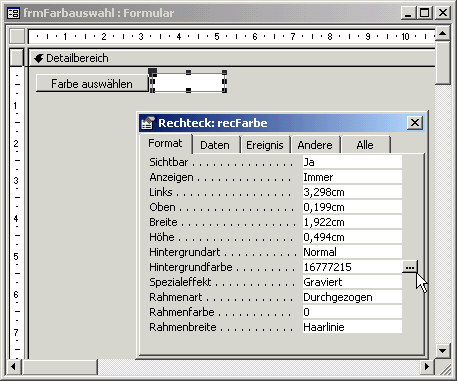Click the Höhe value 0,494cm
The height and width of the screenshot is (381, 457).
[352, 237]
